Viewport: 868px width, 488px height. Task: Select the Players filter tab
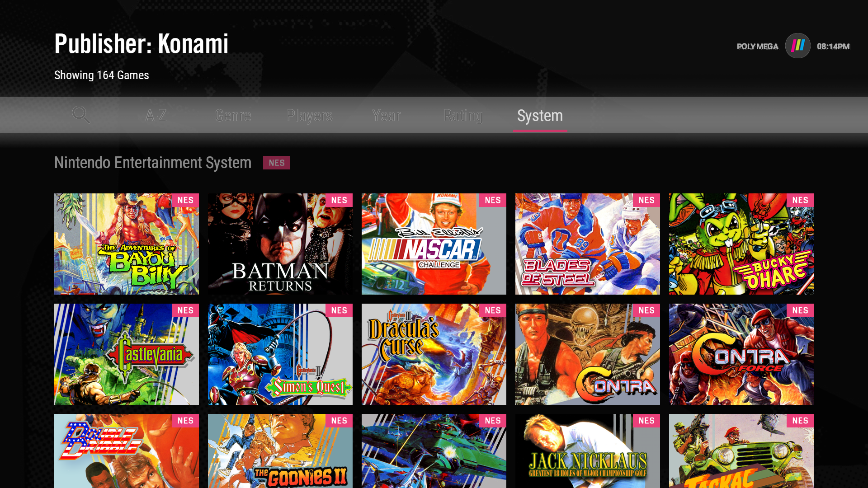click(310, 116)
